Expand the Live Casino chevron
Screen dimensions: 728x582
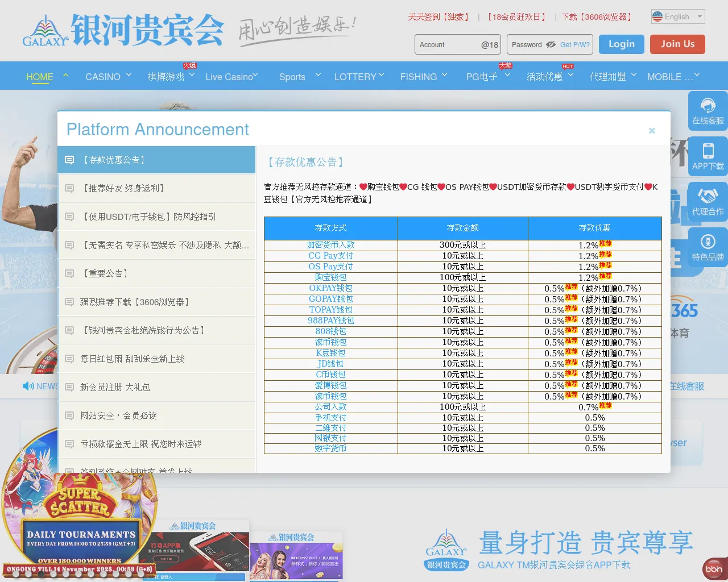(255, 74)
